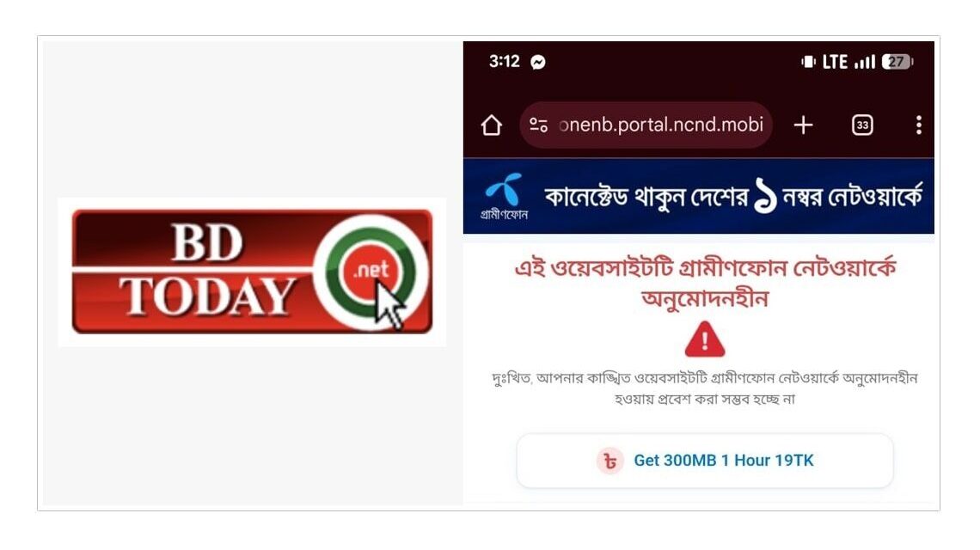Click the signal strength bars icon
The width and height of the screenshot is (980, 550).
point(865,62)
